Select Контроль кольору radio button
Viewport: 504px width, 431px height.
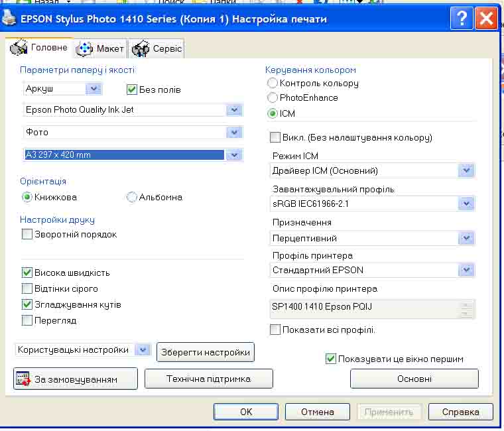click(x=273, y=83)
